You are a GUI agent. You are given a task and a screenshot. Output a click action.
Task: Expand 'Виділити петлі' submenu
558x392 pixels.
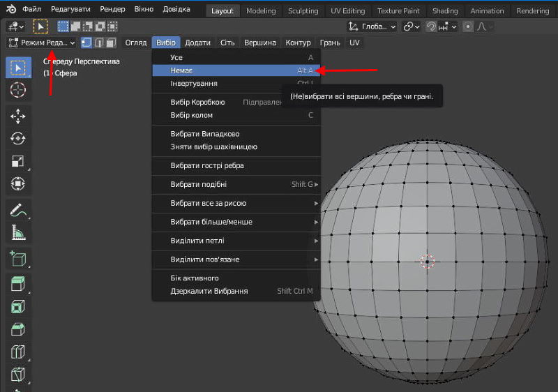tap(236, 241)
